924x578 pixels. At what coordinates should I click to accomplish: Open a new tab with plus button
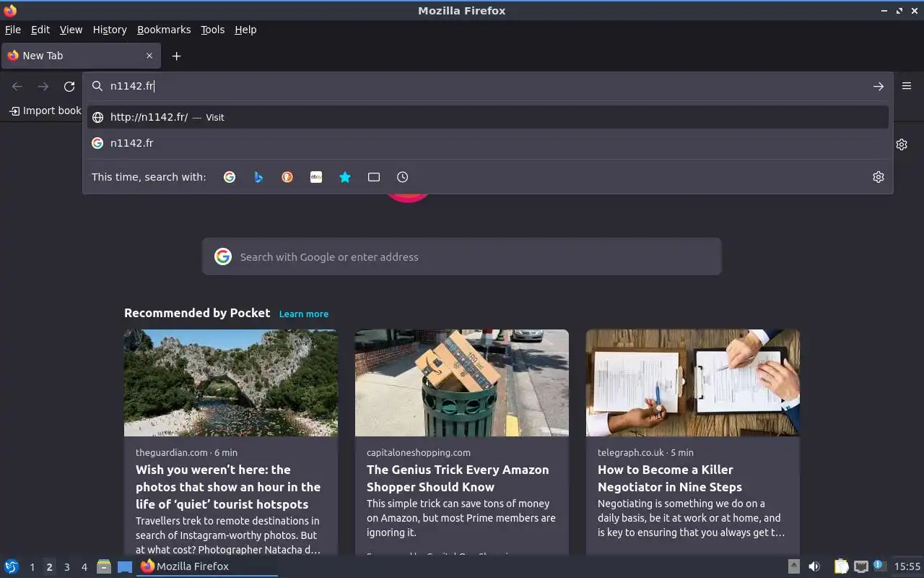(176, 56)
